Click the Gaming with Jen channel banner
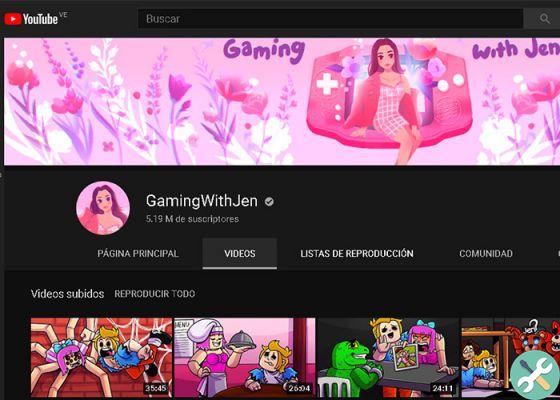The width and height of the screenshot is (560, 400). point(282,101)
